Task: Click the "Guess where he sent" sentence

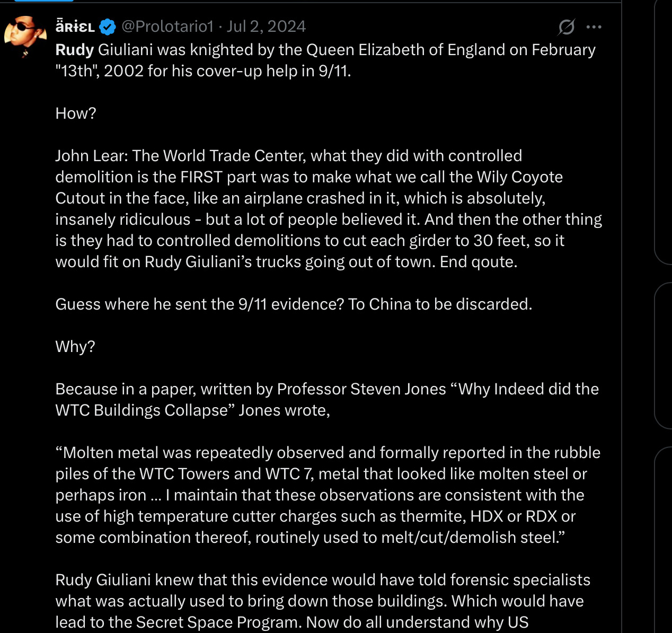Action: 294,304
